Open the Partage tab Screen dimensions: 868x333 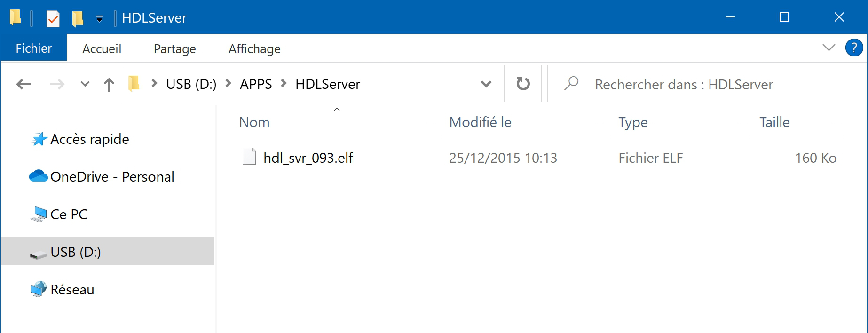175,48
